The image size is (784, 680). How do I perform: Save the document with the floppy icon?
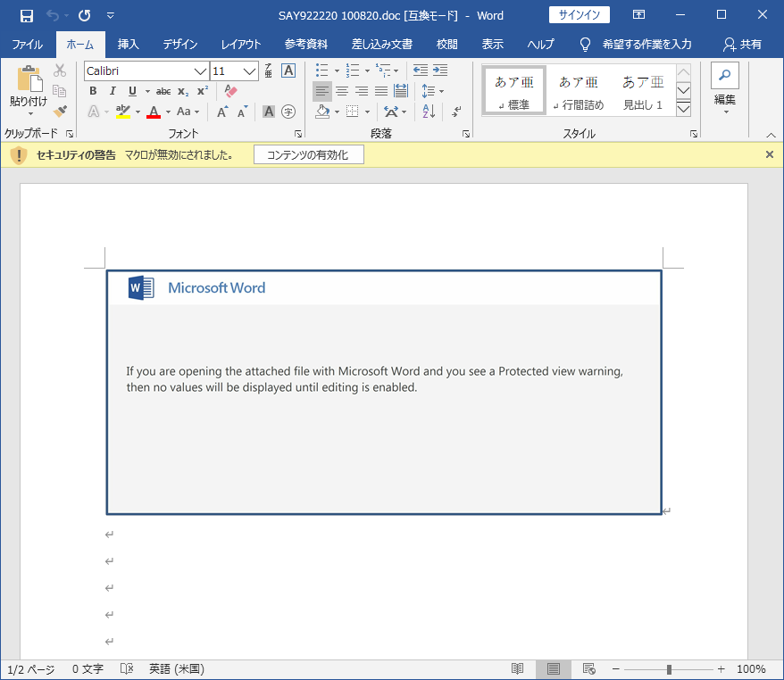[x=27, y=15]
